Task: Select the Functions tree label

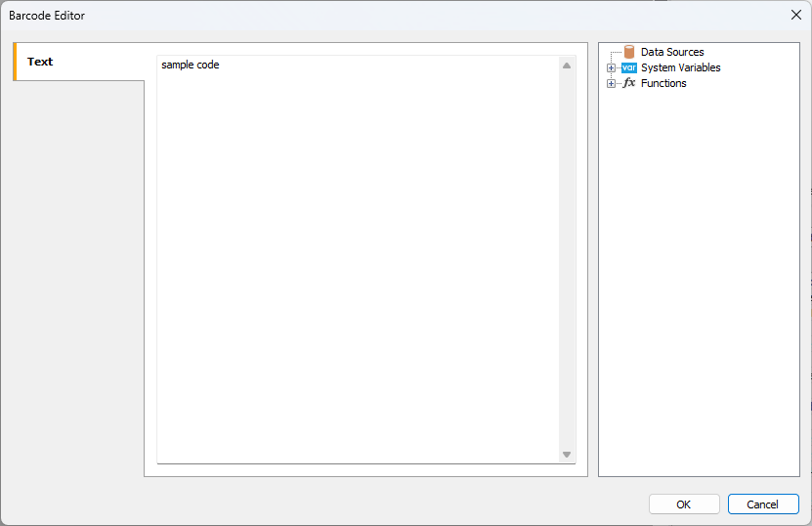Action: pyautogui.click(x=663, y=83)
